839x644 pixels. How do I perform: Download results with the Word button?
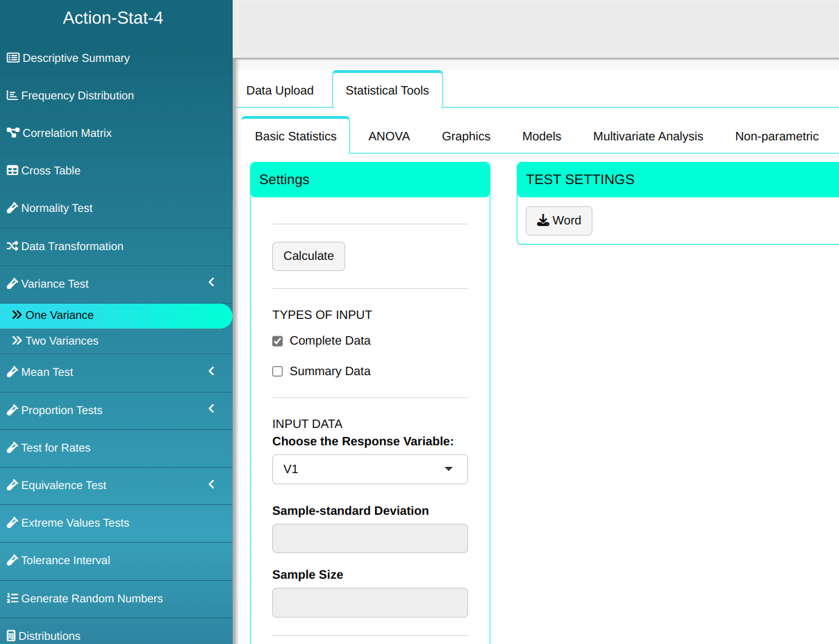[558, 221]
